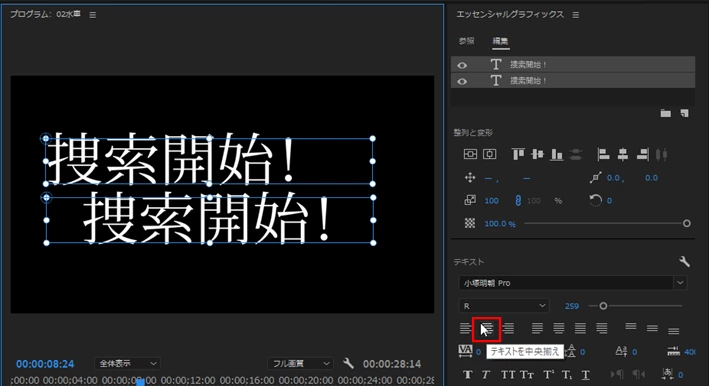The width and height of the screenshot is (709, 386).
Task: Click the anchor point icon
Action: pyautogui.click(x=596, y=178)
